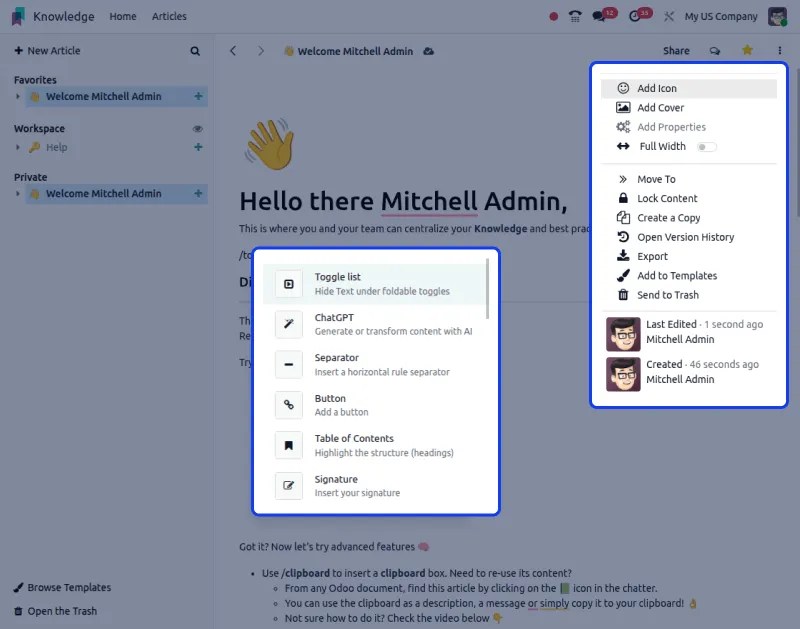The width and height of the screenshot is (800, 629).
Task: Click the Separator minus icon
Action: 289,365
